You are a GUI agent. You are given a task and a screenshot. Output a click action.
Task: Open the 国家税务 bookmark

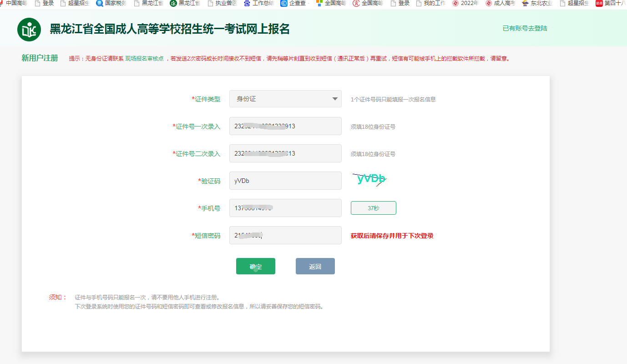111,3
